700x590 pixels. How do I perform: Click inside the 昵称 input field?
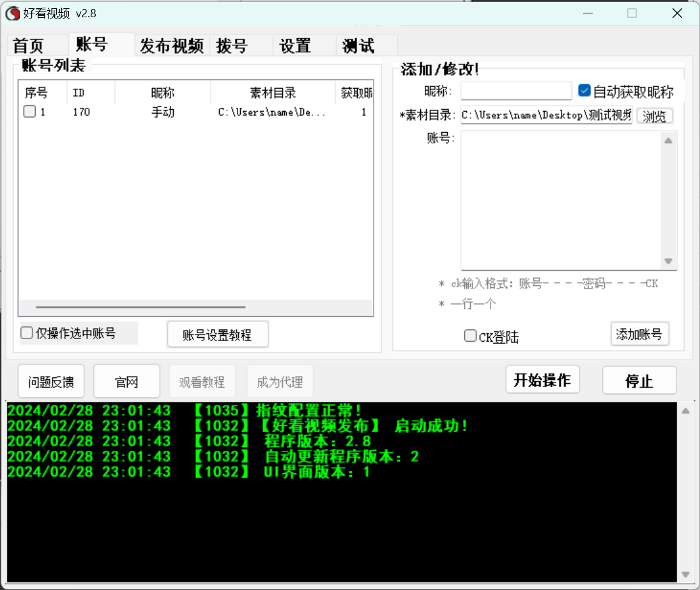pos(516,91)
